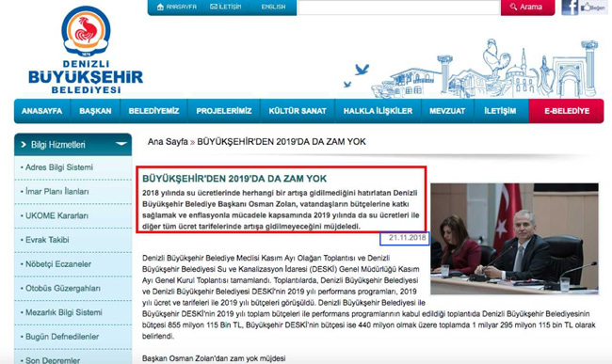The width and height of the screenshot is (612, 364).
Task: Click the chevron beside Bilgi Hizmetleri
Action: point(24,145)
